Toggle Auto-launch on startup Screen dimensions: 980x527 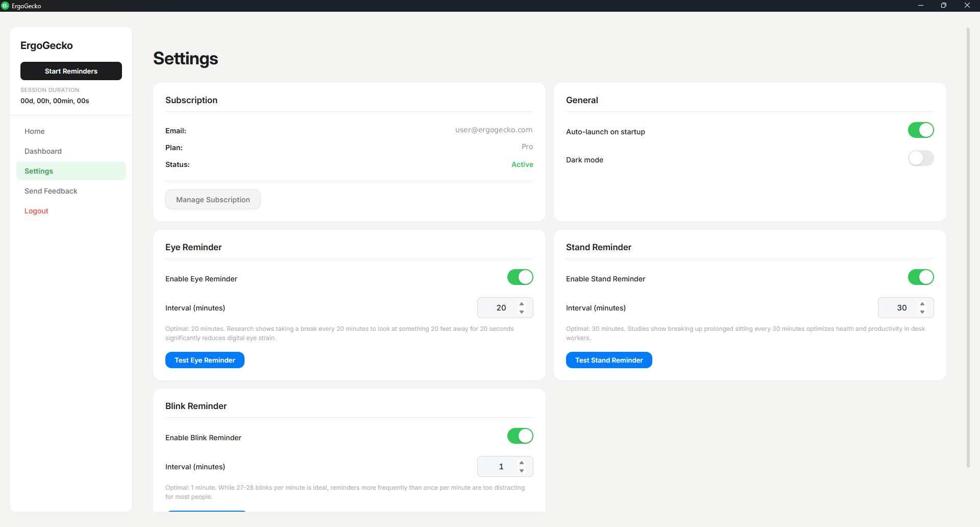click(x=921, y=130)
